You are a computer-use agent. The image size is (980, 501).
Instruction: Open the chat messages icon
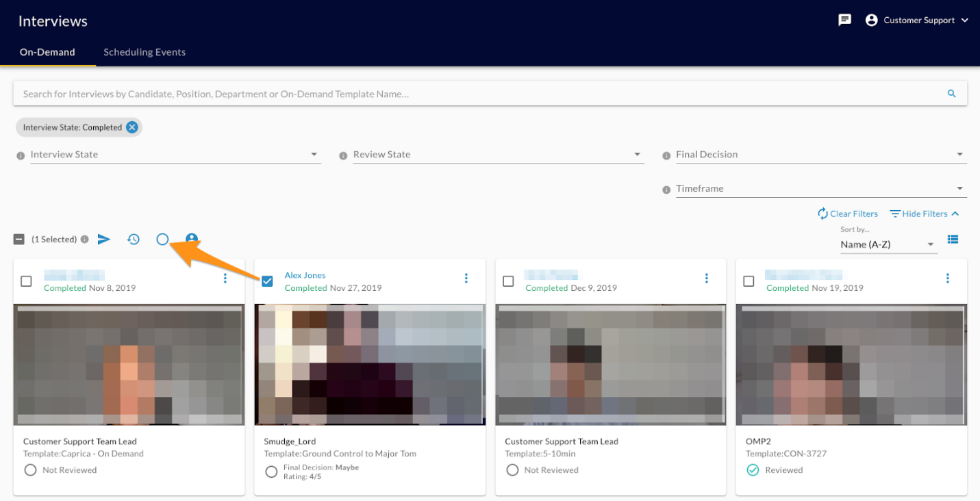(845, 20)
